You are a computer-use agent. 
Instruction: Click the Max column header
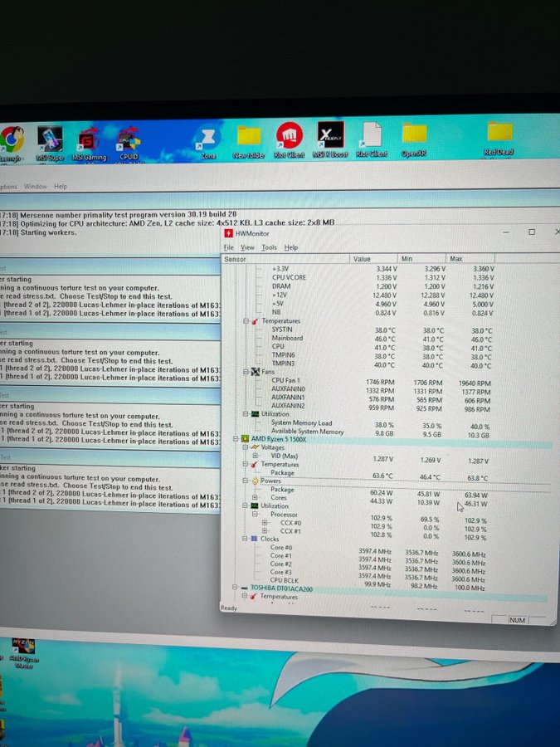(456, 259)
